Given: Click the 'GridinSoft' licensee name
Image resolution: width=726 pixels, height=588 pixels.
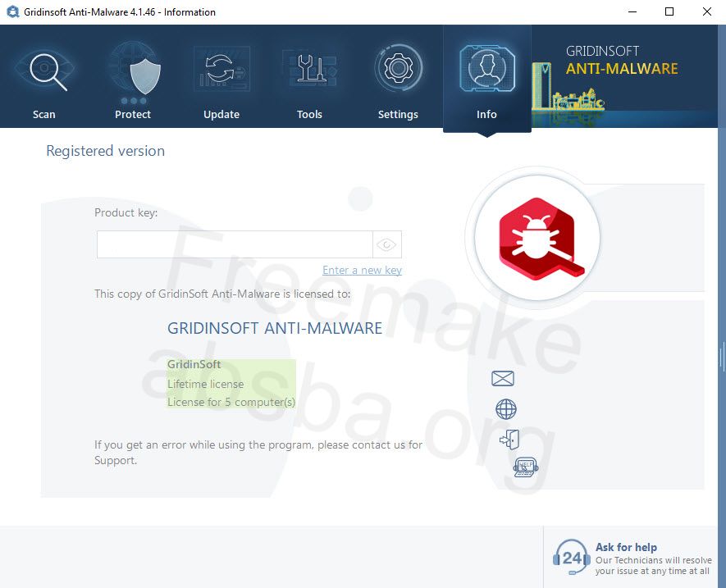Looking at the screenshot, I should [194, 364].
